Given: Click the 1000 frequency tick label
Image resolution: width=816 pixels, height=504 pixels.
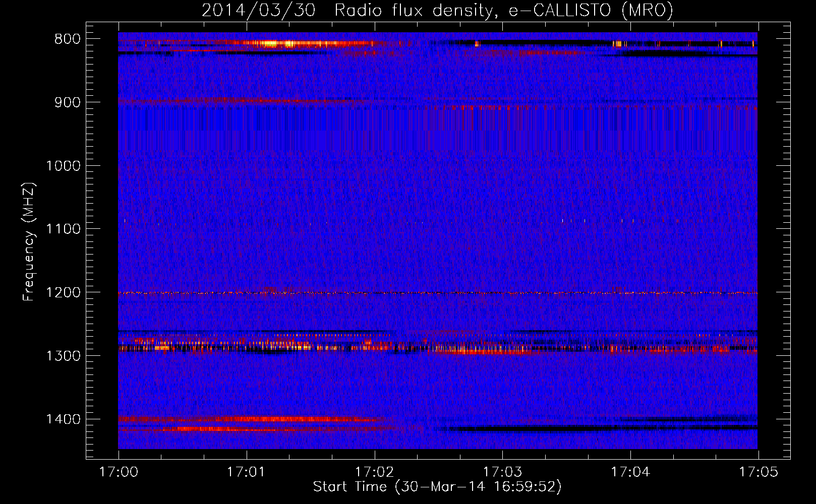Looking at the screenshot, I should pyautogui.click(x=63, y=166).
